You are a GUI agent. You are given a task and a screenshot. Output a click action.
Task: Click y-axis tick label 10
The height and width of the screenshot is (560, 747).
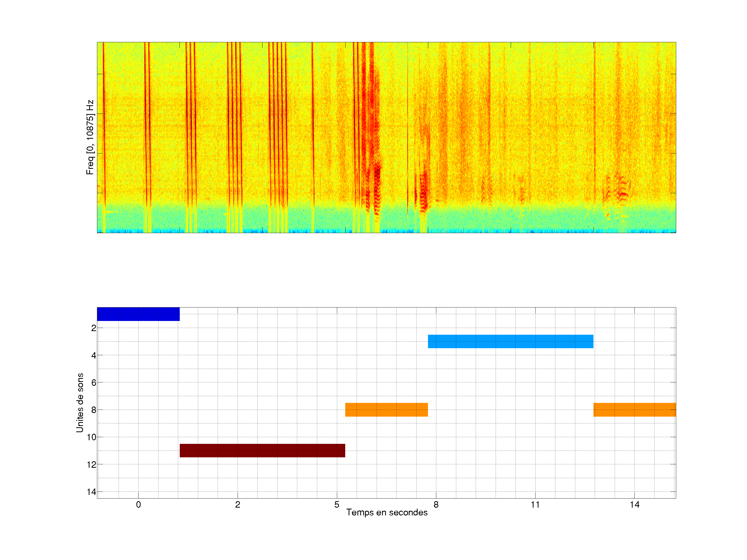pyautogui.click(x=92, y=437)
